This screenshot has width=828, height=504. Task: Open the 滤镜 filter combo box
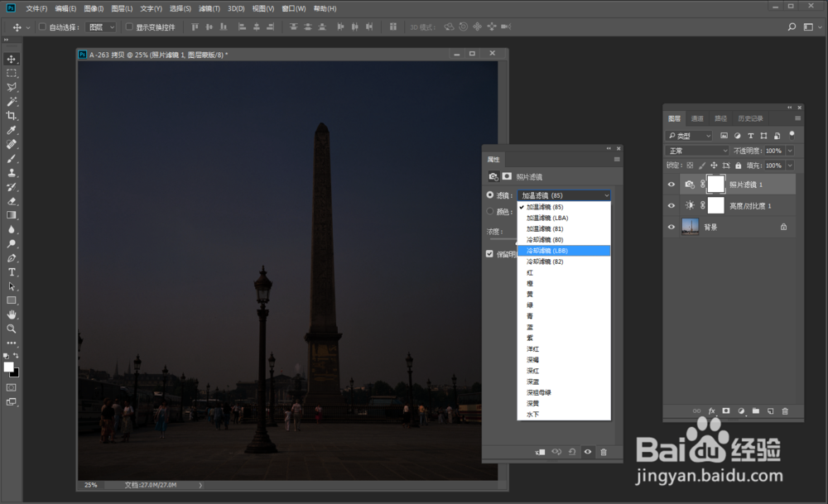click(564, 195)
